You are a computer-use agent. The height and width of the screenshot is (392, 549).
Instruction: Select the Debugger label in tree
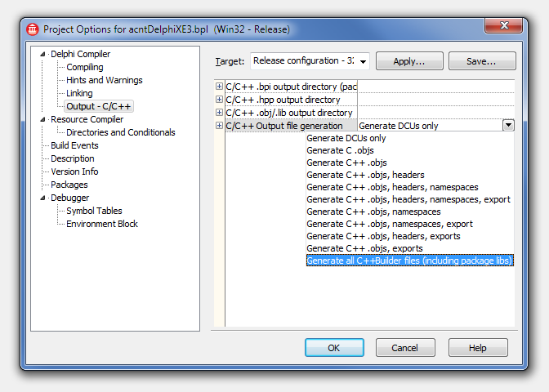pyautogui.click(x=70, y=198)
